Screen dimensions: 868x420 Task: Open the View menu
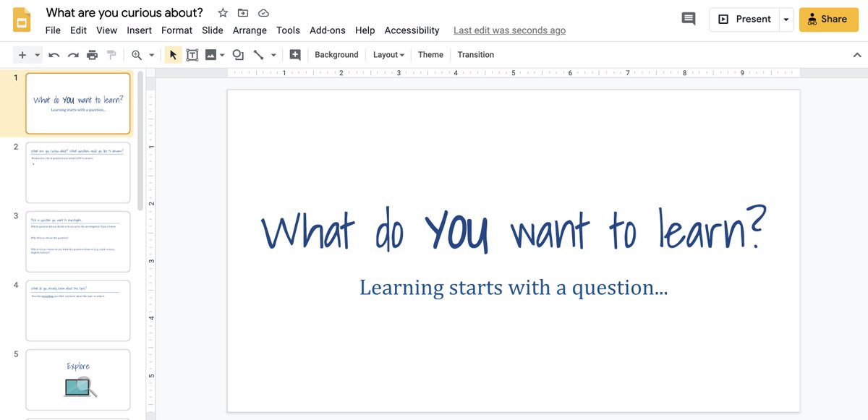(x=106, y=30)
